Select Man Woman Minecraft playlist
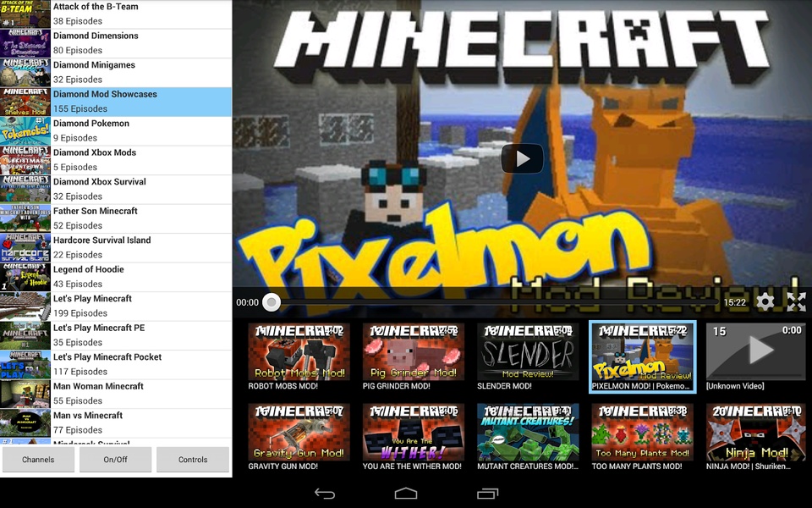Image resolution: width=812 pixels, height=508 pixels. coord(116,394)
